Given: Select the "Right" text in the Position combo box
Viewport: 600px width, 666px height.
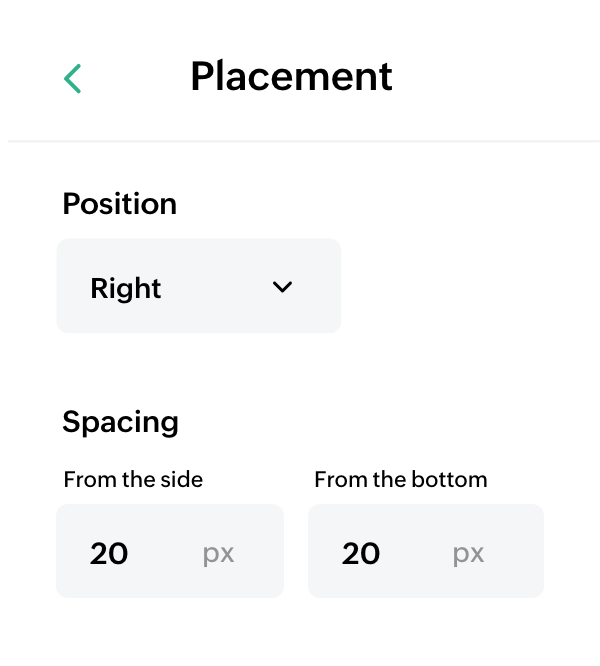Looking at the screenshot, I should click(126, 289).
